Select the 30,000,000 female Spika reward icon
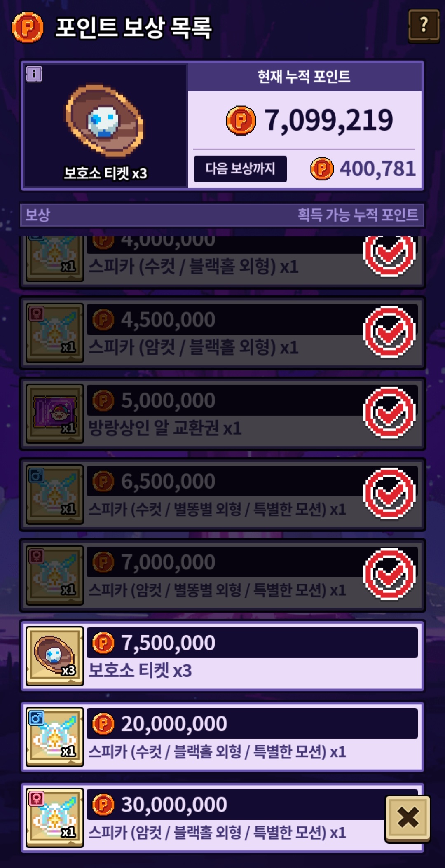445x868 pixels. point(55,818)
